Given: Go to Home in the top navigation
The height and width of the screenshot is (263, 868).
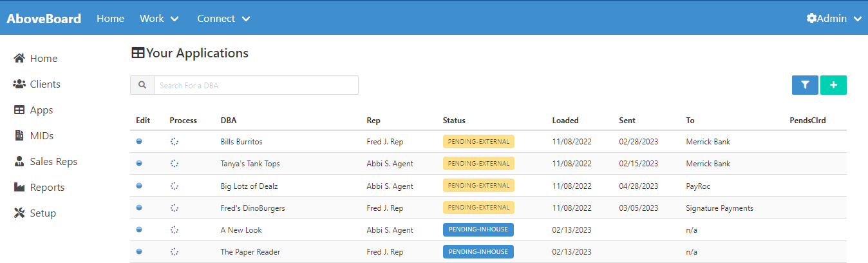Looking at the screenshot, I should pyautogui.click(x=110, y=19).
